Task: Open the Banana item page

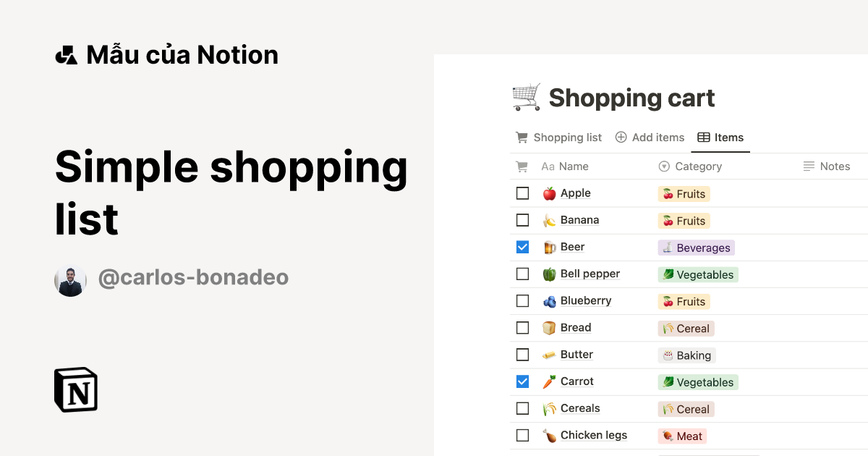Action: (580, 220)
